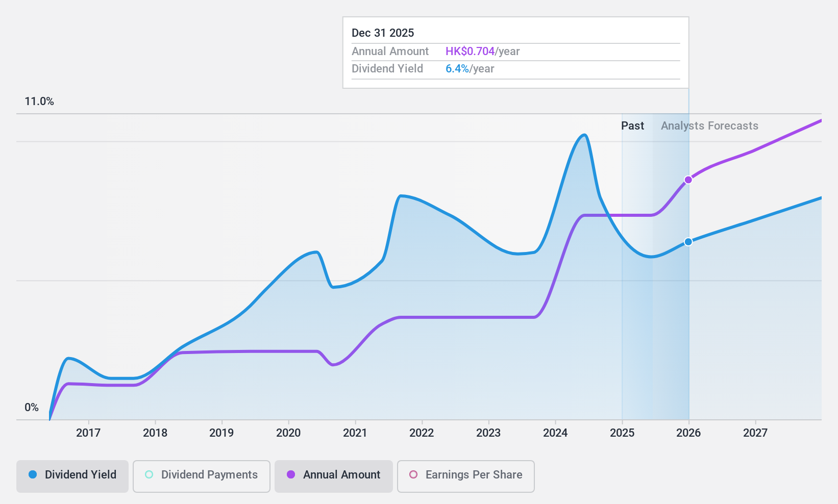Click the 2023 x-axis label
The height and width of the screenshot is (504, 838).
click(x=488, y=433)
